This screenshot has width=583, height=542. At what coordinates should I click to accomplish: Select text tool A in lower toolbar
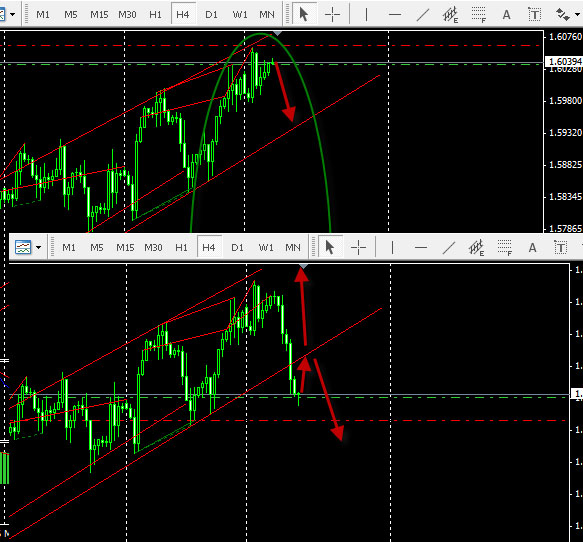point(532,247)
